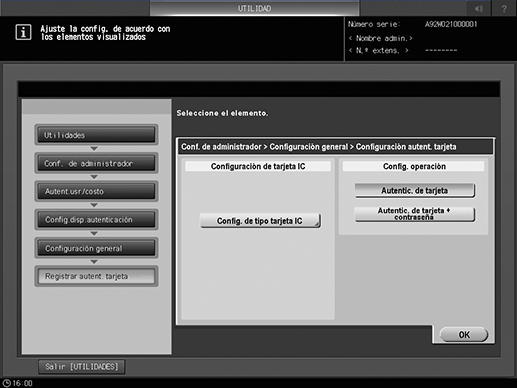This screenshot has width=517, height=388.
Task: Go to Autent.usr./costo level
Action: [x=96, y=192]
